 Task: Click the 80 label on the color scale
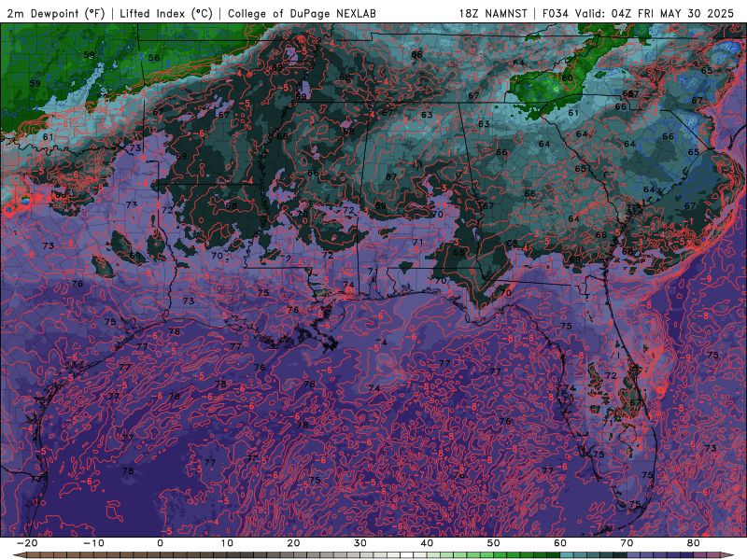(694, 543)
